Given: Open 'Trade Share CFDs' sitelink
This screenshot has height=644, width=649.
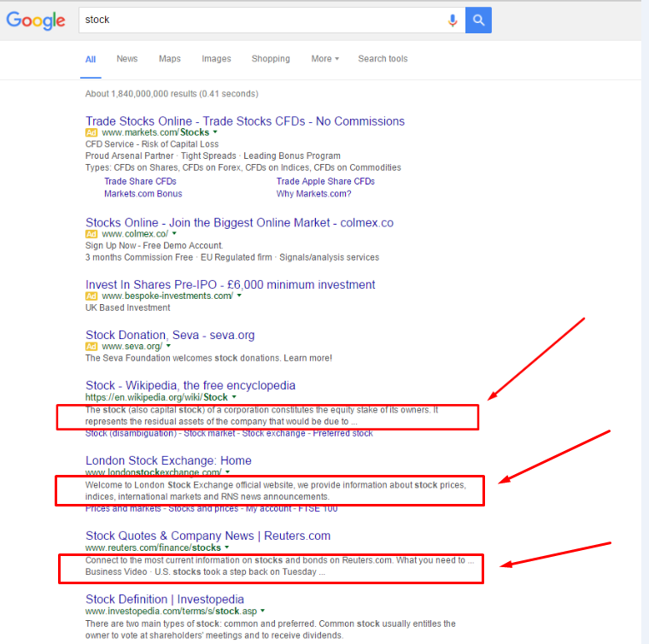Looking at the screenshot, I should click(140, 181).
